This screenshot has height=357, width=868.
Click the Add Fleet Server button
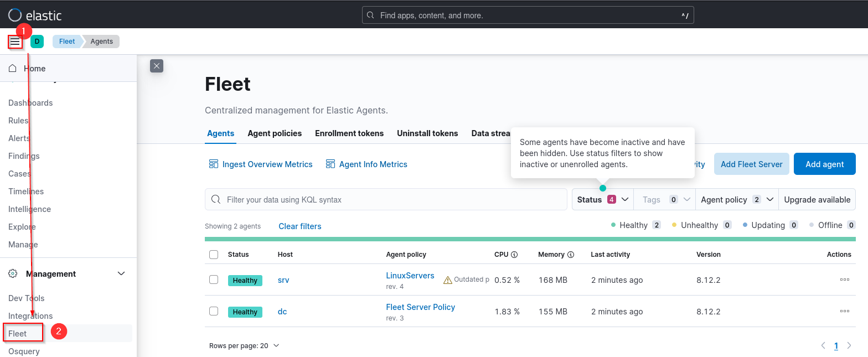752,164
